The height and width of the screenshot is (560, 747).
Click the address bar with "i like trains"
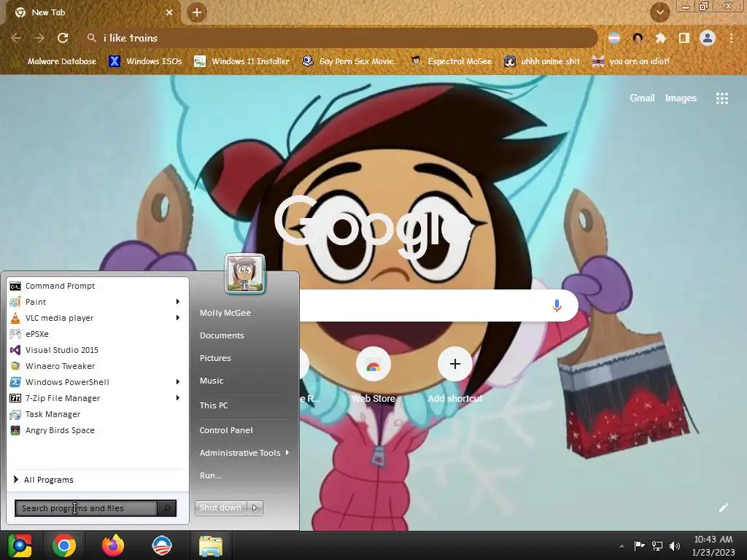[x=339, y=38]
